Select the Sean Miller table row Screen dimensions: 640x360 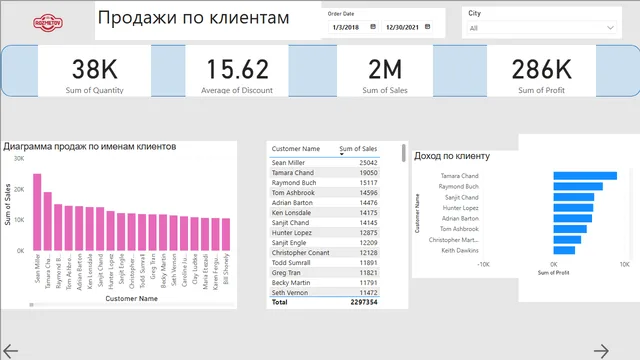pos(324,162)
